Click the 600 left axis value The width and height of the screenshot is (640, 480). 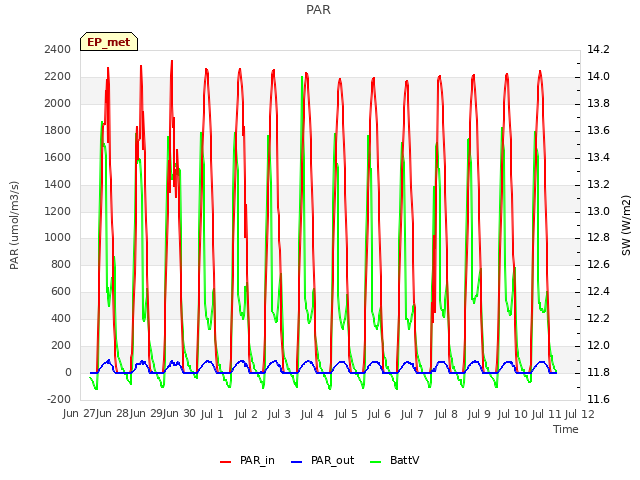62,291
